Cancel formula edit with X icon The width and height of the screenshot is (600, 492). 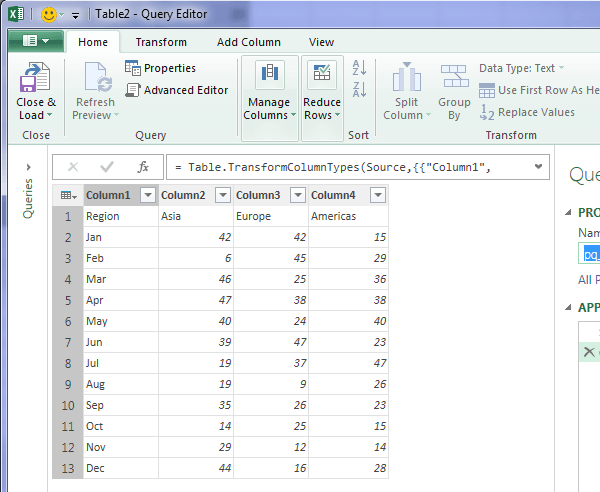coord(73,167)
